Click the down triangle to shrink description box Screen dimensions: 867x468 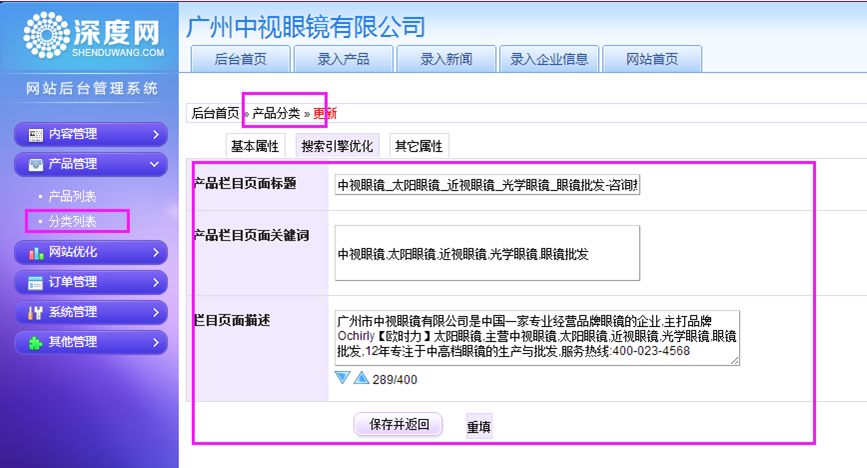click(343, 378)
